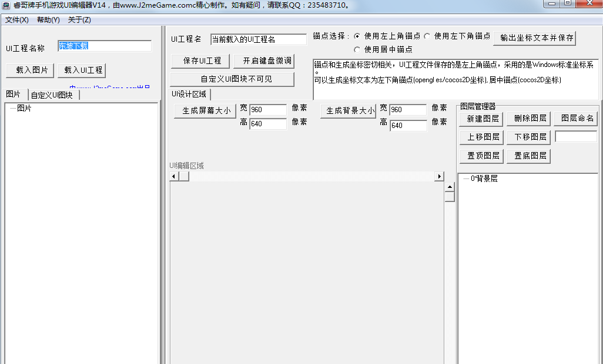This screenshot has width=603, height=364.
Task: Click 新建图层 button
Action: [x=481, y=119]
